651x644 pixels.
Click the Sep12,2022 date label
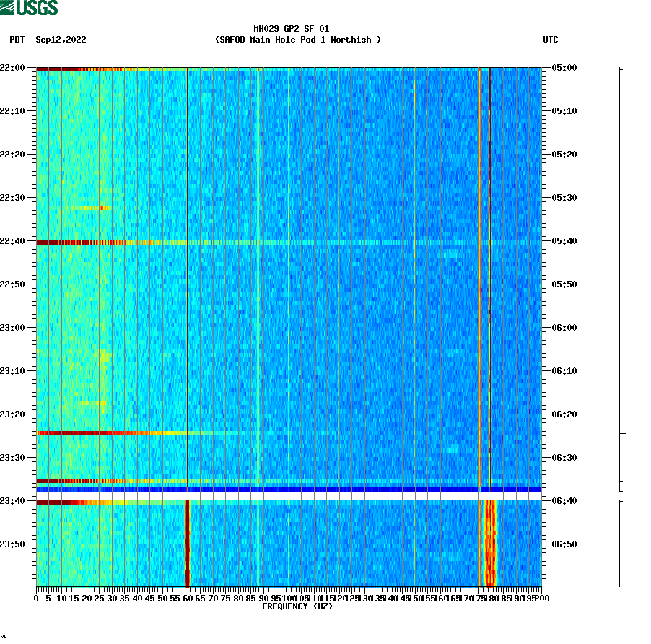[60, 40]
